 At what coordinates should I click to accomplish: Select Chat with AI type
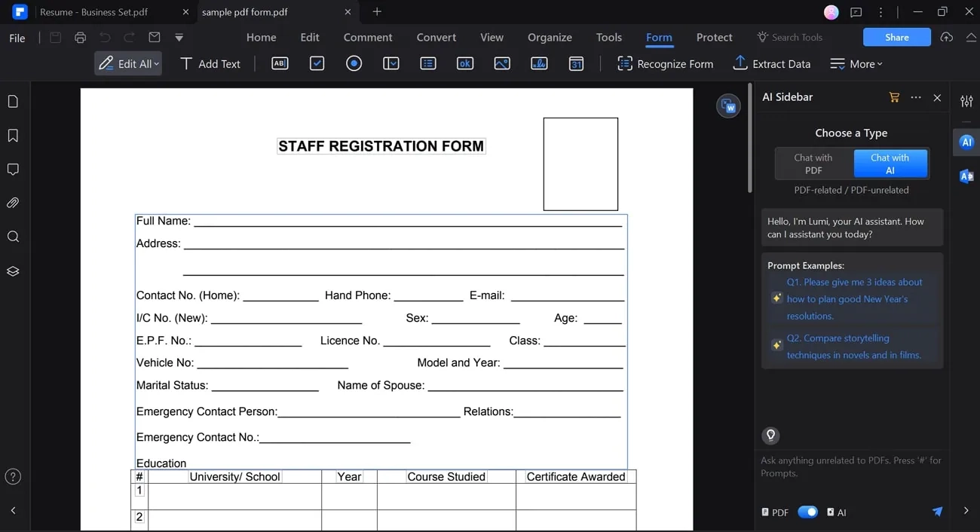click(x=890, y=164)
